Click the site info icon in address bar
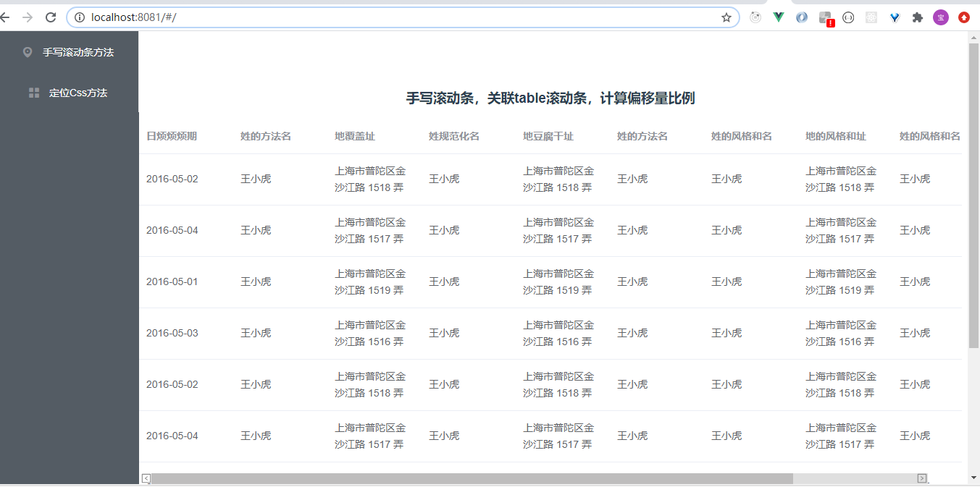980x487 pixels. [80, 17]
